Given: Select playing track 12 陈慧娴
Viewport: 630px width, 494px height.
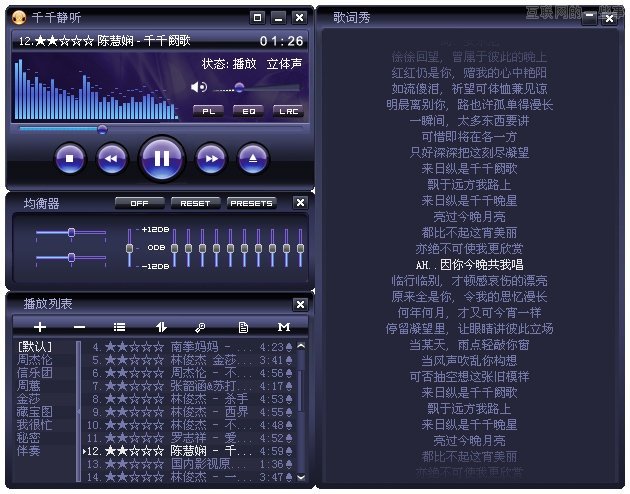Looking at the screenshot, I should tap(189, 451).
